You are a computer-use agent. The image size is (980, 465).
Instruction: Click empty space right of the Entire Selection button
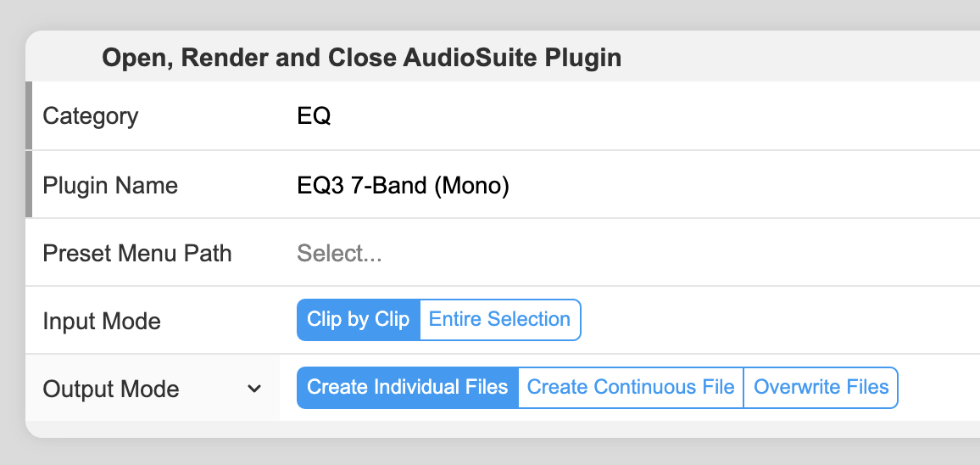763,320
